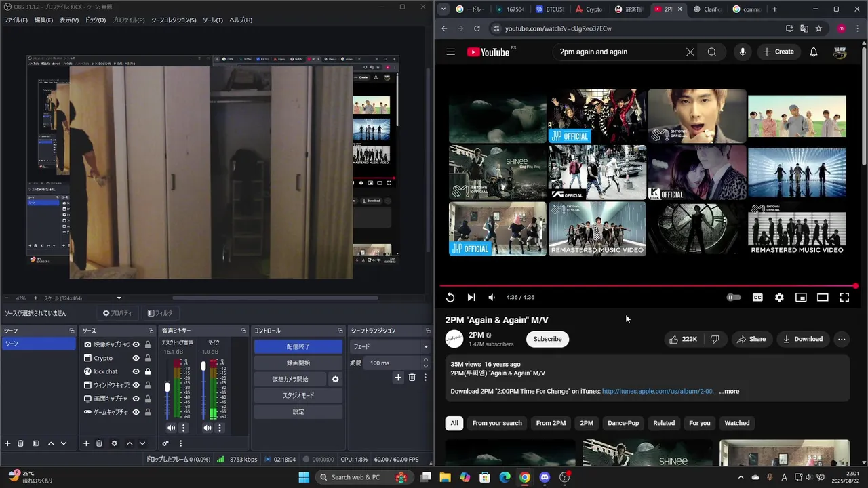Viewport: 868px width, 488px height.
Task: Toggle visibility of the Crypto source
Action: click(136, 358)
